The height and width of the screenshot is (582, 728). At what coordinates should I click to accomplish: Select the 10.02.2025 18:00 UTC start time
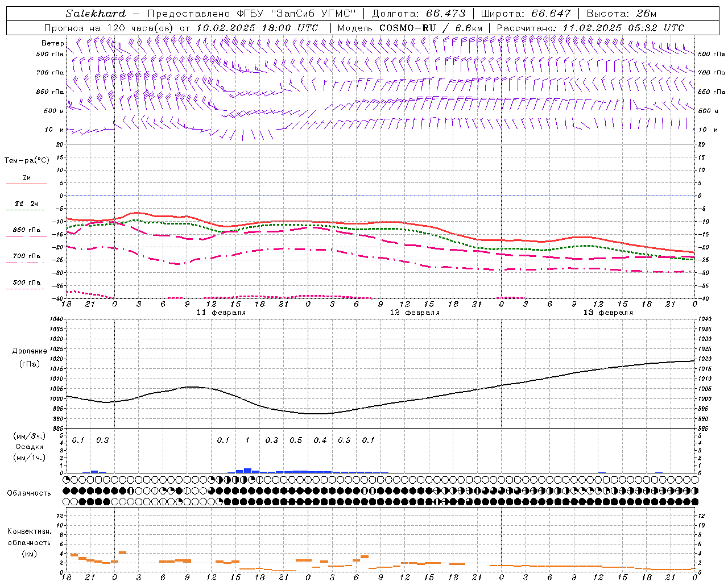coord(257,28)
